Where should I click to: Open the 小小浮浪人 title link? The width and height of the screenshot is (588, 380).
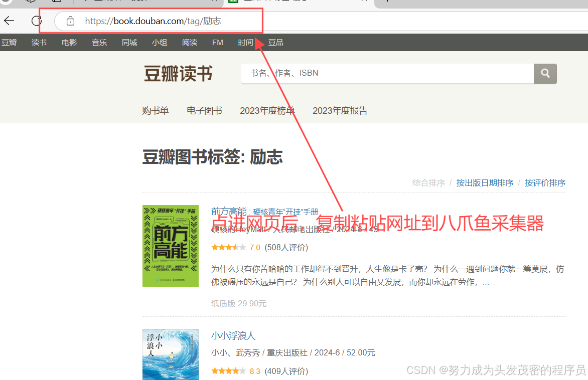(x=233, y=336)
